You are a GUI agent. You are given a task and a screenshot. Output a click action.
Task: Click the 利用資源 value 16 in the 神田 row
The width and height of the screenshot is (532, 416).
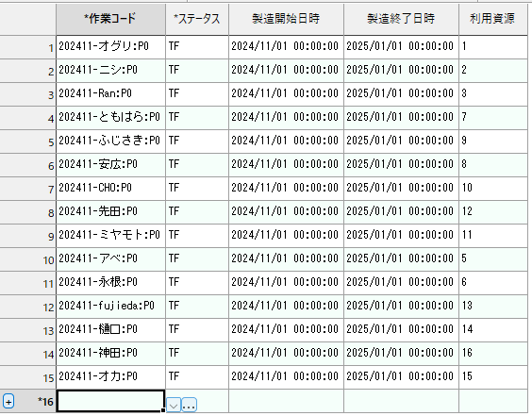(x=493, y=354)
